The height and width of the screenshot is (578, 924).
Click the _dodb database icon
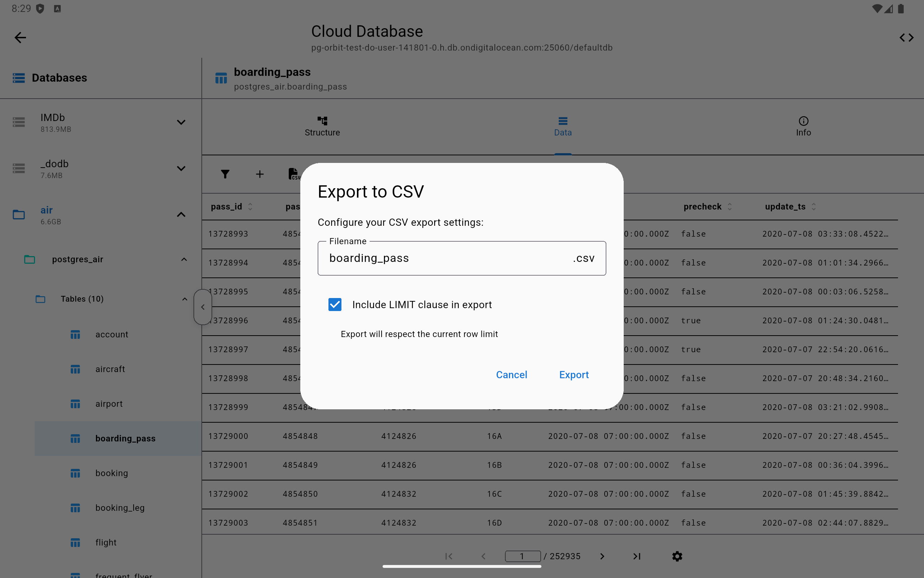pos(19,168)
